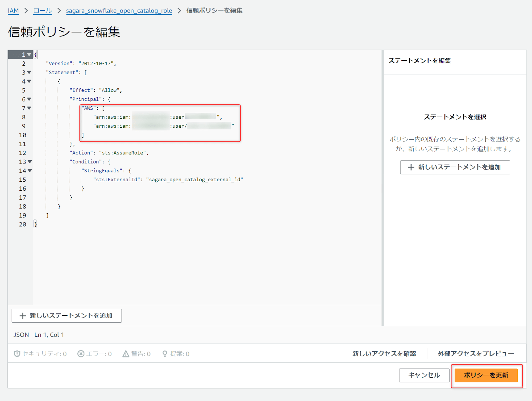Click the first arn:aws:iam user entry on line 8
This screenshot has width=532, height=401.
tap(157, 117)
